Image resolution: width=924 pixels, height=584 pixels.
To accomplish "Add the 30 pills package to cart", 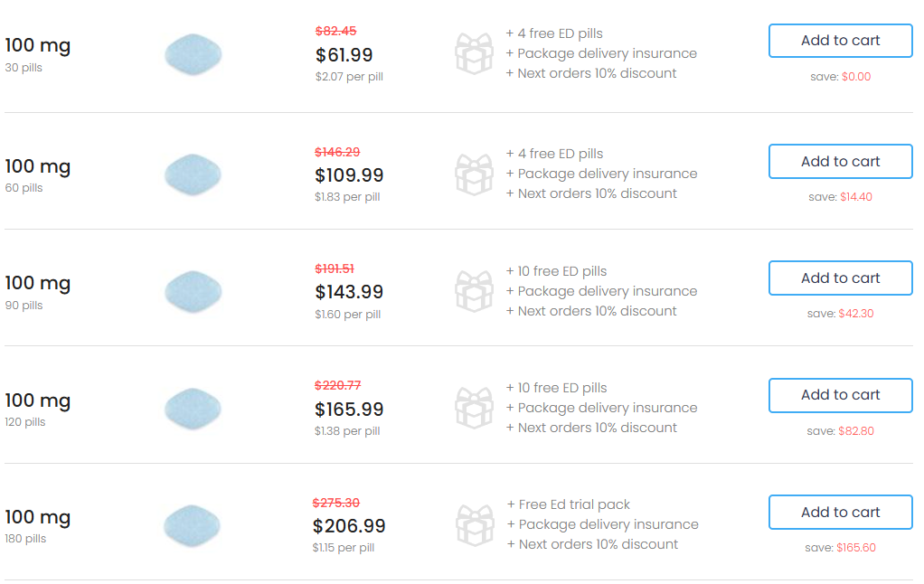I will (840, 41).
